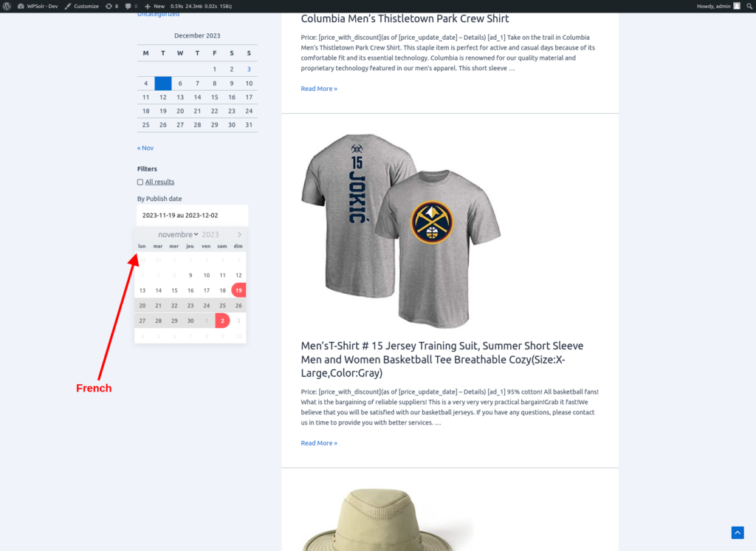The height and width of the screenshot is (551, 756).
Task: Open the WordPress logo menu
Action: click(x=7, y=6)
